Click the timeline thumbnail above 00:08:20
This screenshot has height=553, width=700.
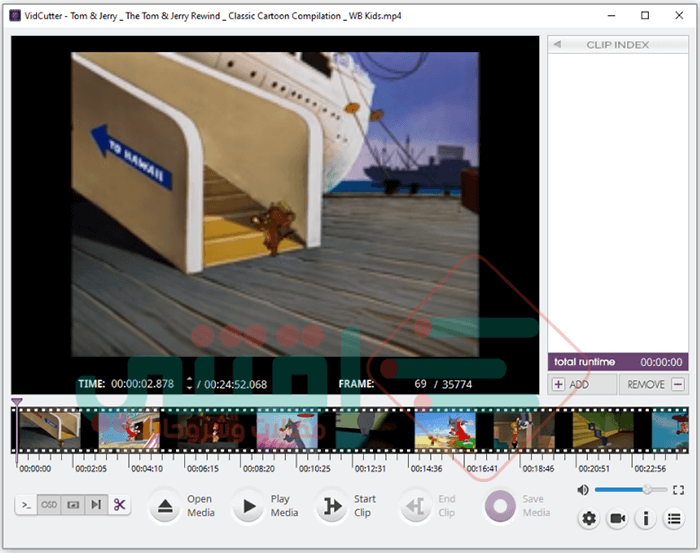click(x=287, y=430)
